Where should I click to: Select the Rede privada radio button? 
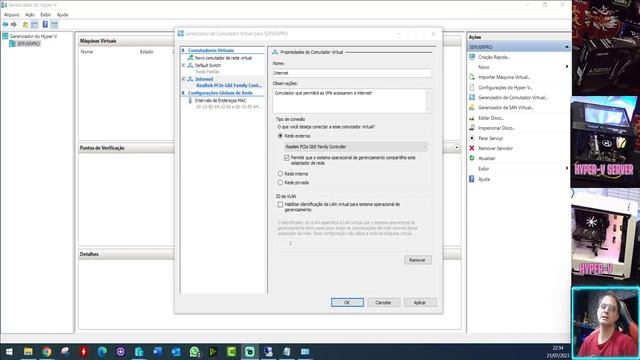pos(280,182)
